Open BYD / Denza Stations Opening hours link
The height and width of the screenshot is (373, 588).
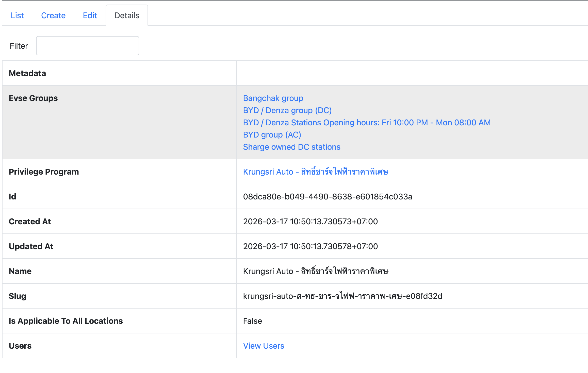(x=367, y=123)
